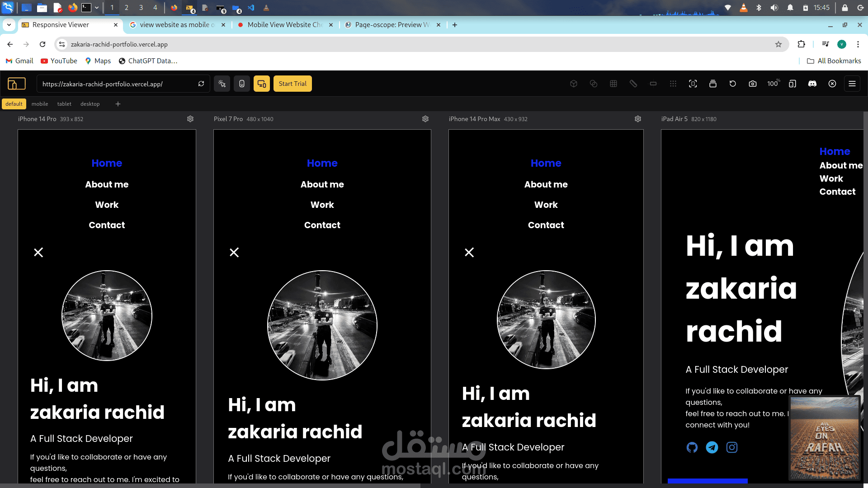Screen dimensions: 868x488
Task: Open settings gear for iPhone 14 Pro
Action: [x=190, y=119]
